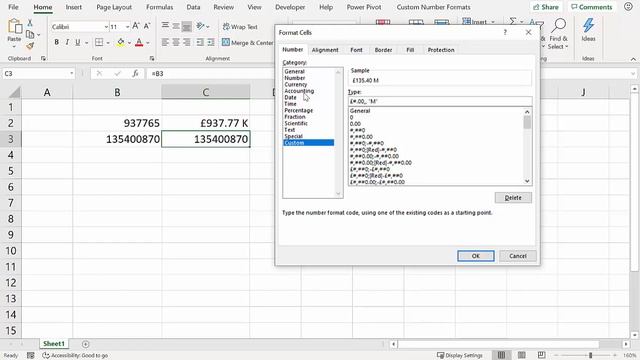Click the Center alignment icon
The image size is (640, 360).
tap(176, 42)
